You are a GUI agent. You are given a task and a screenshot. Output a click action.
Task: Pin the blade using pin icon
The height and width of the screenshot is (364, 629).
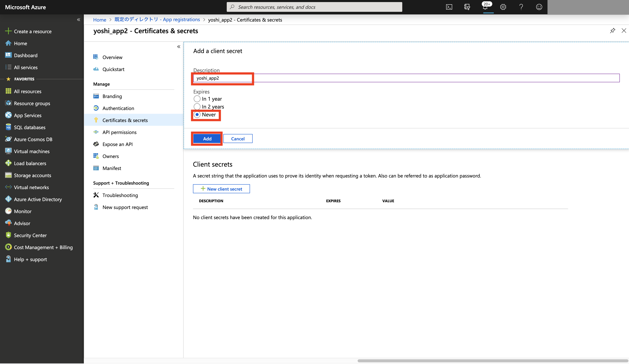[612, 31]
